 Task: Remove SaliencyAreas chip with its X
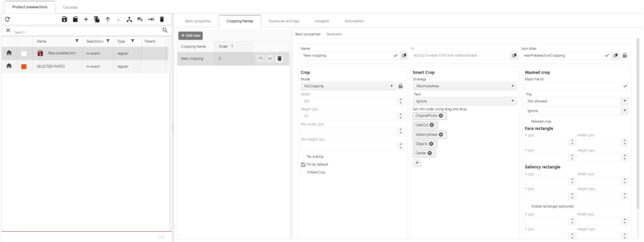click(x=441, y=135)
